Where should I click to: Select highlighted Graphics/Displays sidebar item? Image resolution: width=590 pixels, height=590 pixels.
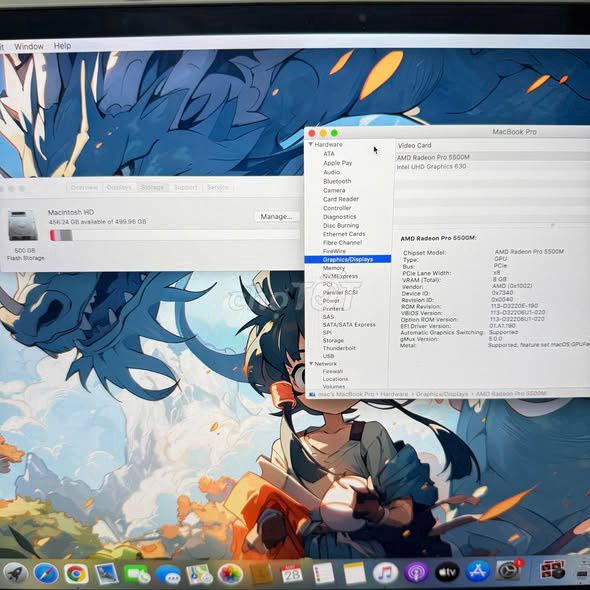pos(348,259)
